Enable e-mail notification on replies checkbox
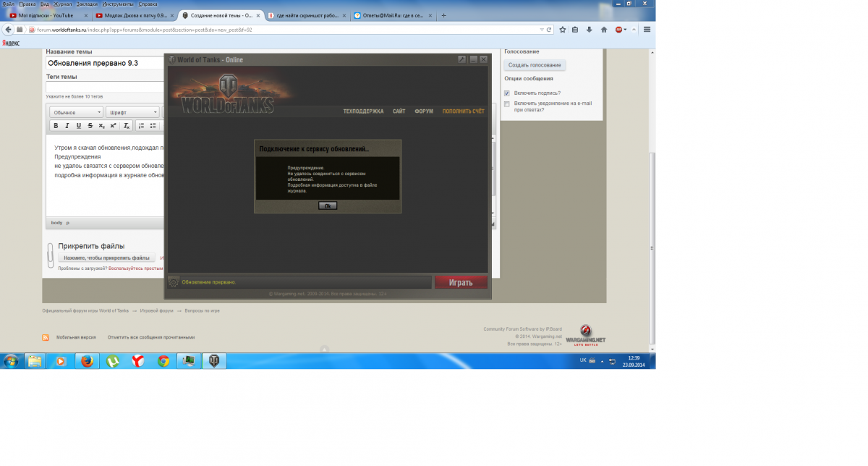868x466 pixels. click(x=507, y=103)
